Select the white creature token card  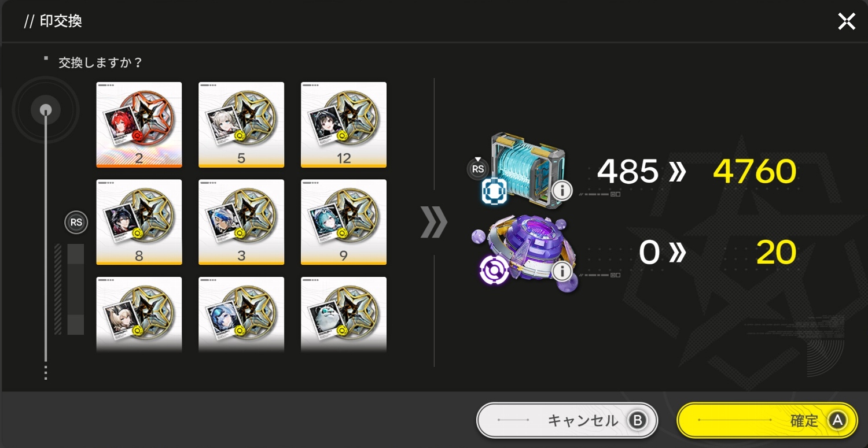344,315
